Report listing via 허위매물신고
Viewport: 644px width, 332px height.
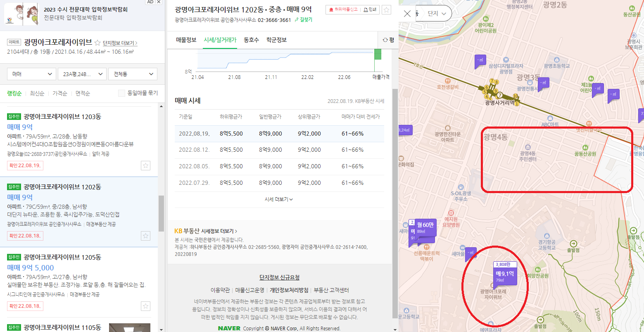343,10
